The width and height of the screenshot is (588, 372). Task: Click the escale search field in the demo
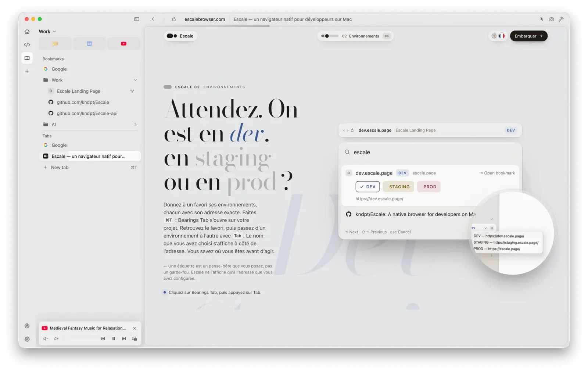(430, 152)
